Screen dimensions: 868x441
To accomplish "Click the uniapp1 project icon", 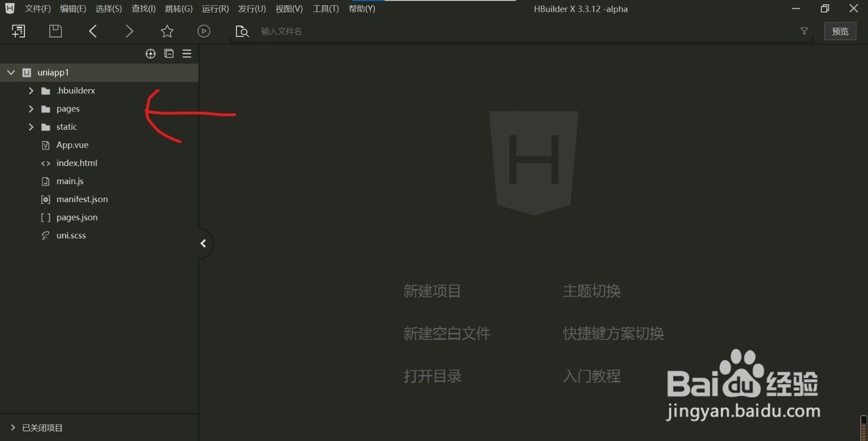I will [27, 73].
